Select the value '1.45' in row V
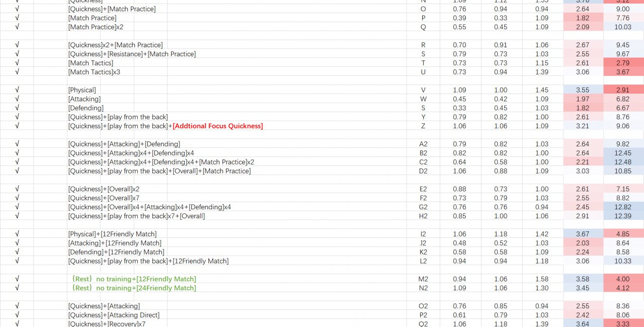 [x=542, y=90]
